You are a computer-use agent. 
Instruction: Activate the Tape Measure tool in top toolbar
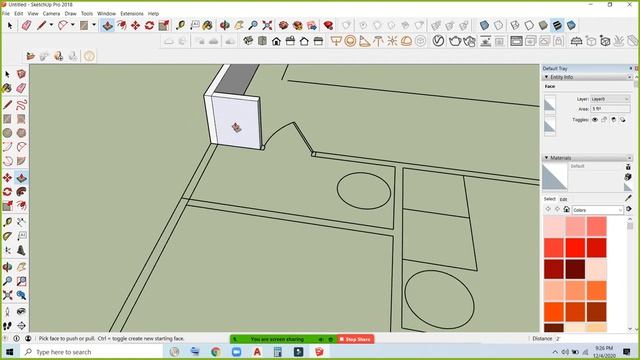click(x=180, y=26)
